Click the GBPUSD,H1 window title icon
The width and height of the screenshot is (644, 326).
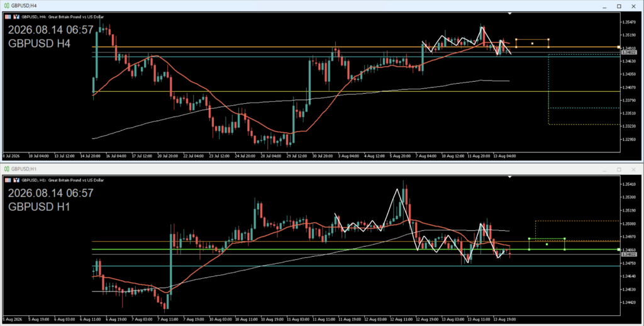pyautogui.click(x=6, y=169)
